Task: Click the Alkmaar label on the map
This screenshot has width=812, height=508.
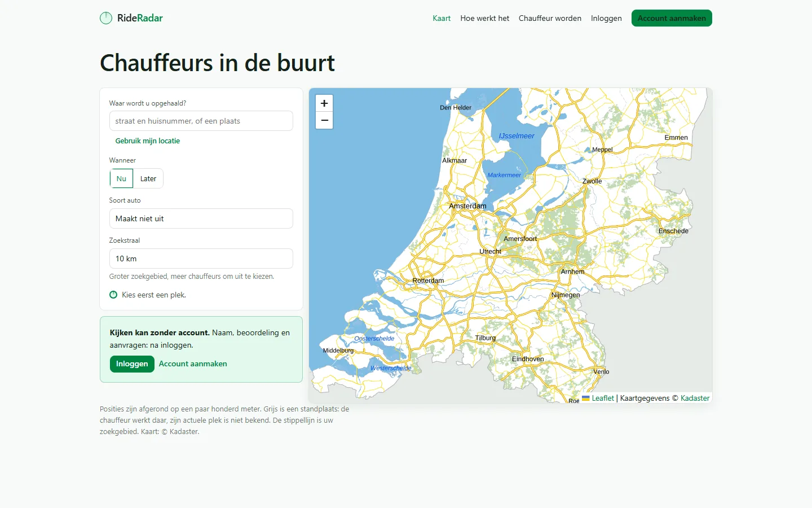Action: 454,161
